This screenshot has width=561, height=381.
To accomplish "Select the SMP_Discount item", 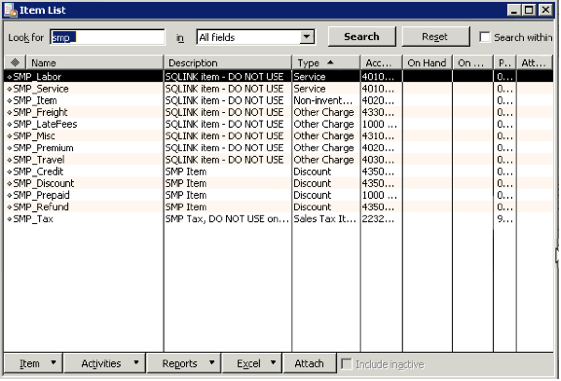I will coord(44,183).
